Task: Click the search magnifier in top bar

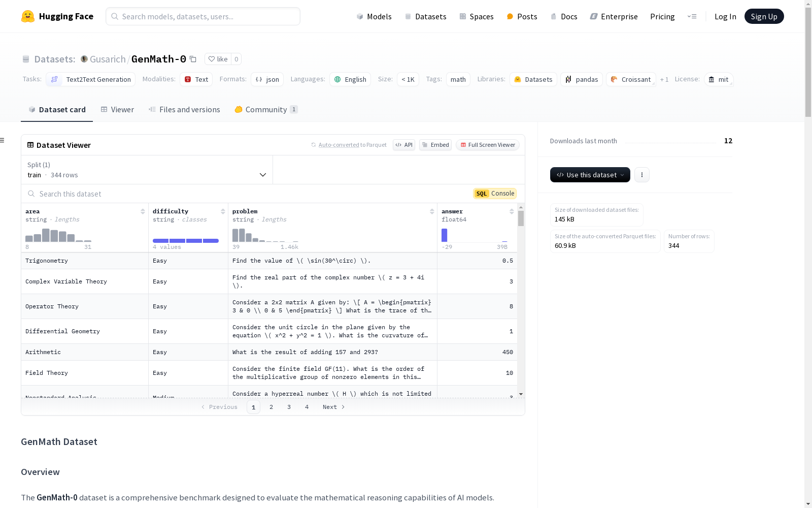Action: click(x=115, y=16)
